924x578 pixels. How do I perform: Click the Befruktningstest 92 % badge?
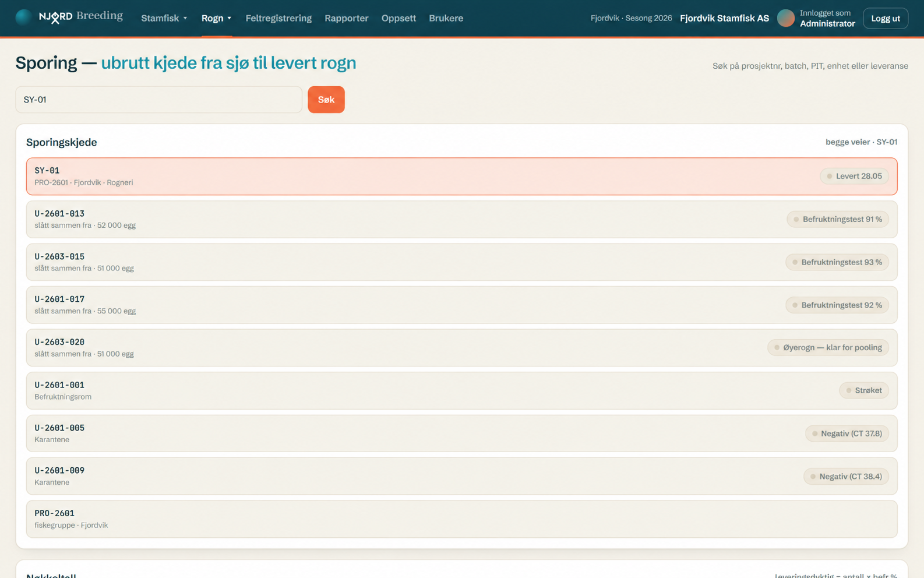[837, 305]
